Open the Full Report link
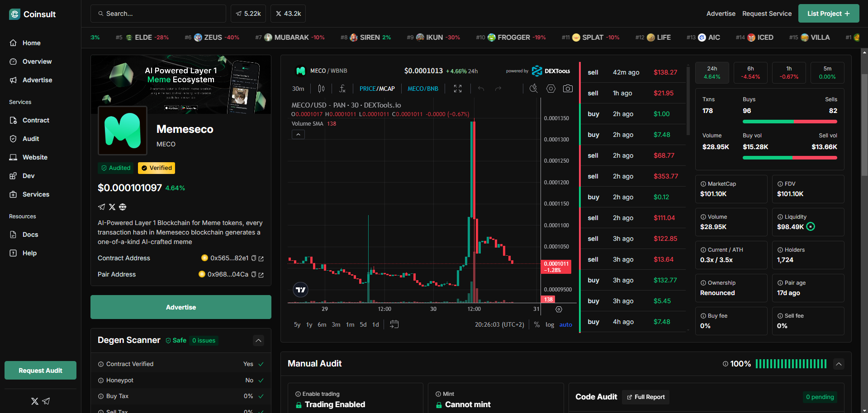The width and height of the screenshot is (868, 413). (645, 397)
